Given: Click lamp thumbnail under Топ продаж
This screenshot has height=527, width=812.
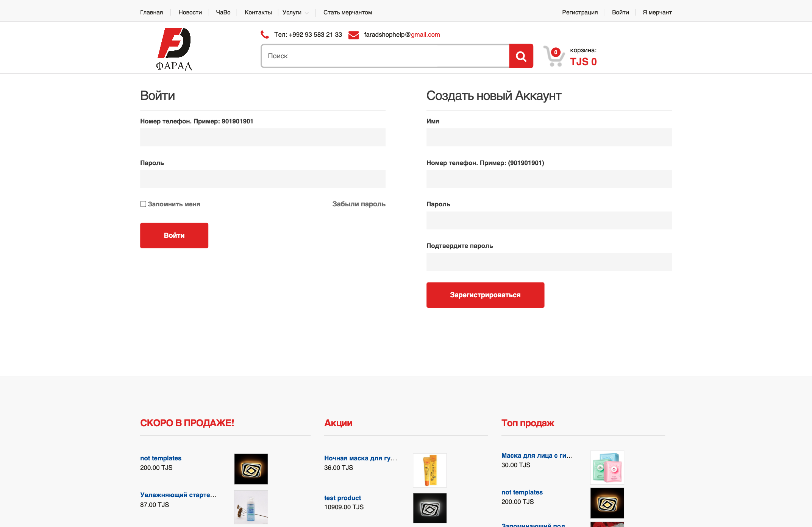Looking at the screenshot, I should pyautogui.click(x=607, y=503).
